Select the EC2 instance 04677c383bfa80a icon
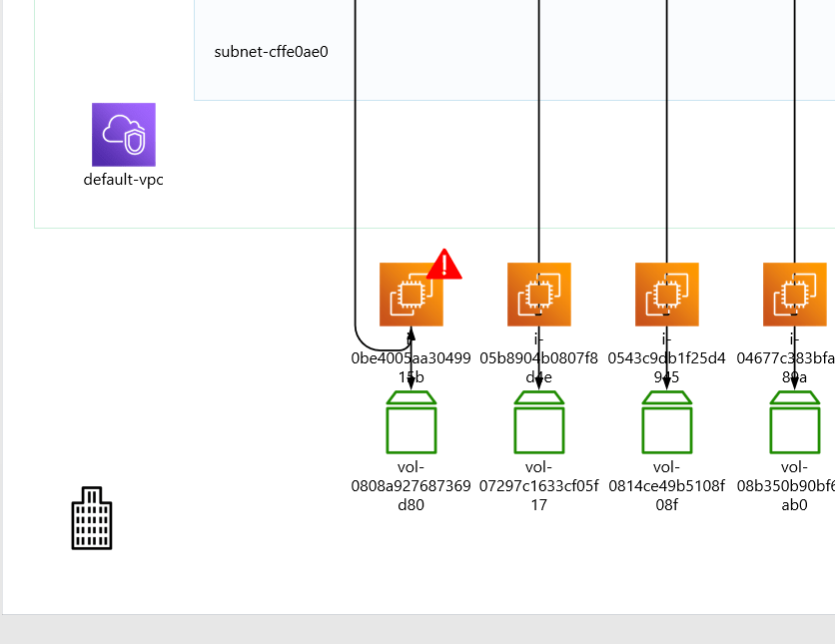This screenshot has height=644, width=835. [794, 295]
